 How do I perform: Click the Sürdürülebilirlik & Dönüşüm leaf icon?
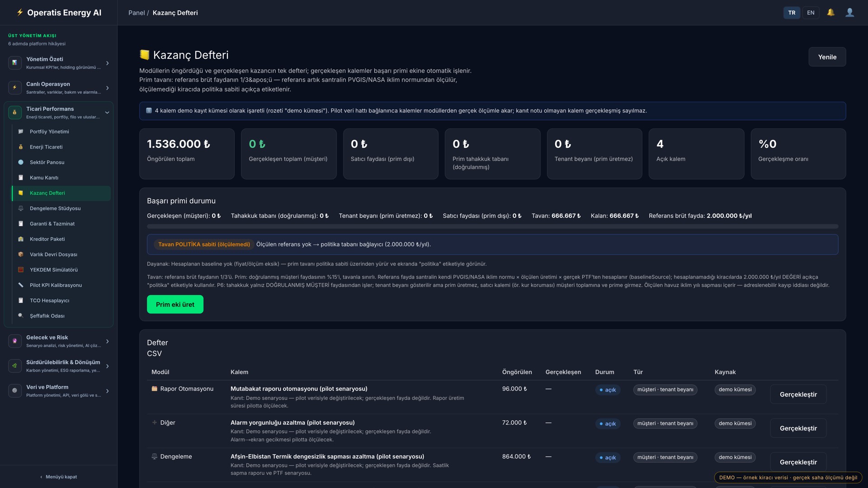15,366
